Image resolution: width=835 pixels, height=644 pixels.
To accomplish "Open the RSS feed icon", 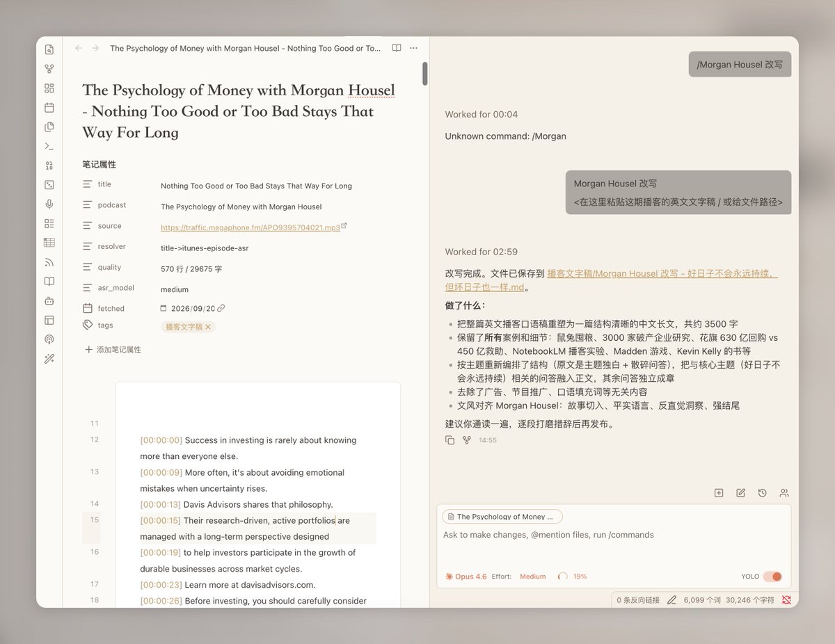I will click(x=49, y=262).
